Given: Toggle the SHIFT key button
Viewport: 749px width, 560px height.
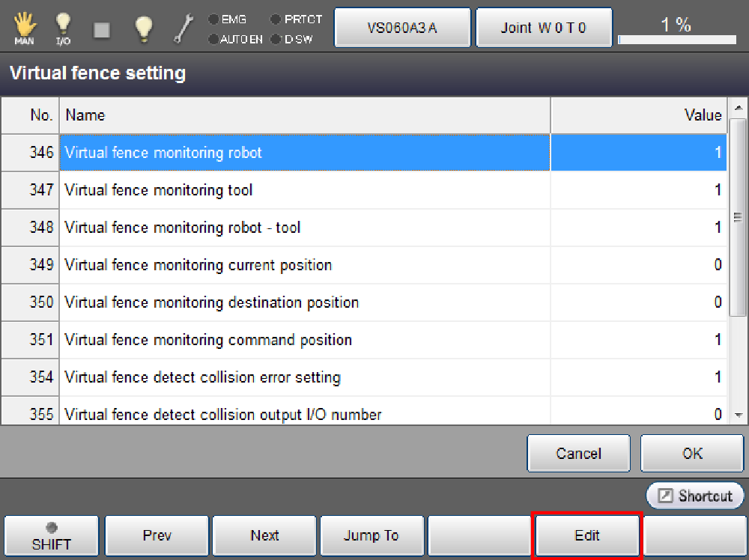Looking at the screenshot, I should coord(52,536).
